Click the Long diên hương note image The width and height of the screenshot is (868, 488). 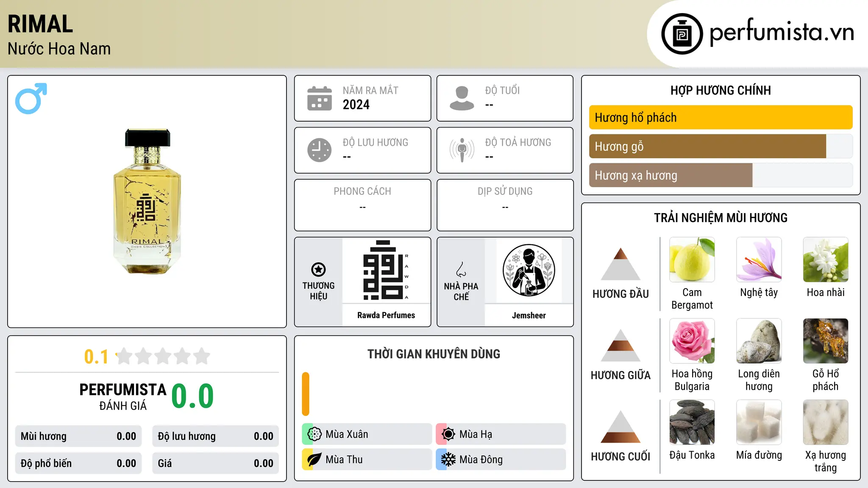tap(759, 341)
